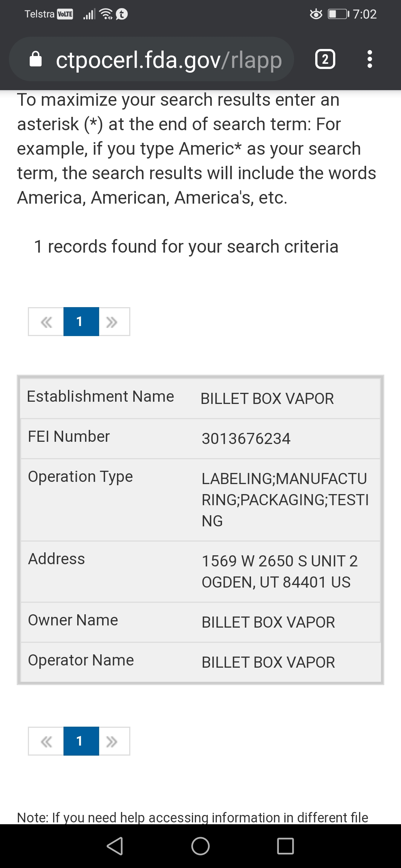Tap the top previous-page double chevron

[46, 322]
